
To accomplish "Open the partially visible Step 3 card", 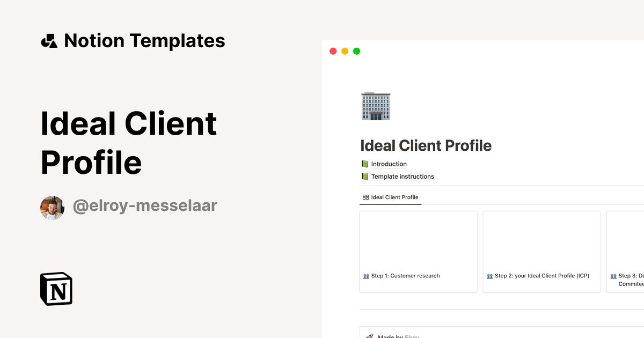I will point(625,252).
